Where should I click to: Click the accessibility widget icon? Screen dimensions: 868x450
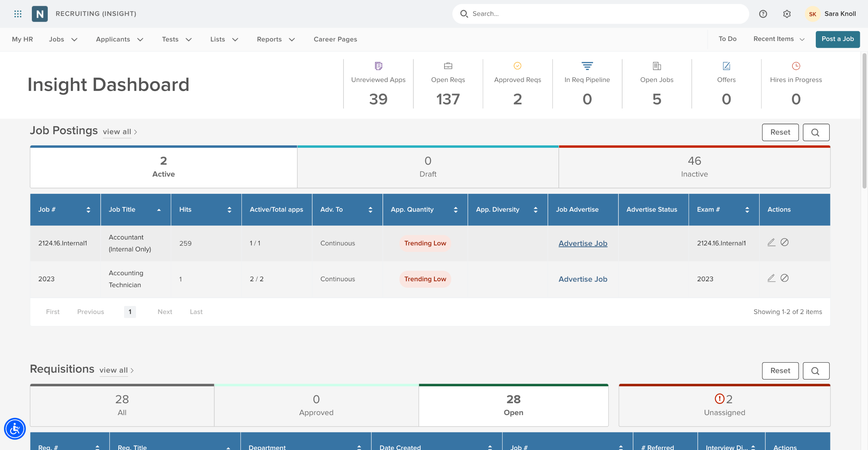[x=15, y=429]
